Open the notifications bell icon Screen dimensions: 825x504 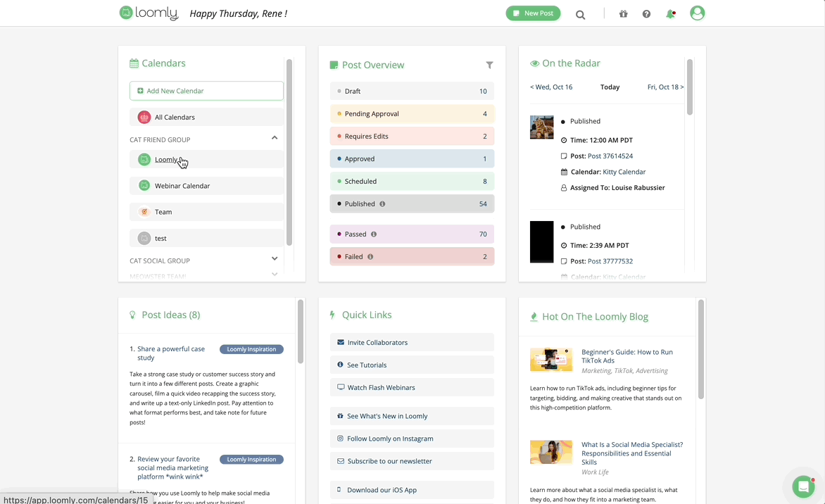click(670, 14)
